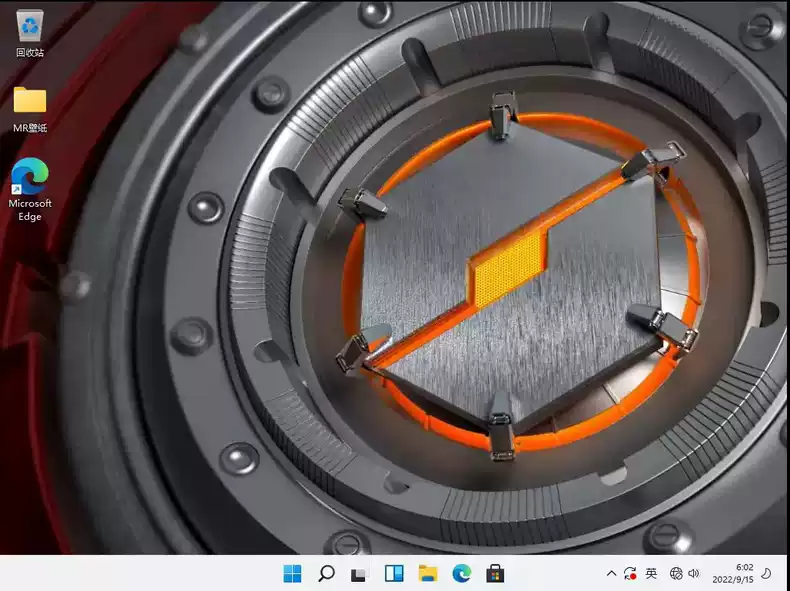Launch Microsoft Edge from the taskbar
Screen dimensions: 790x591
pyautogui.click(x=462, y=573)
